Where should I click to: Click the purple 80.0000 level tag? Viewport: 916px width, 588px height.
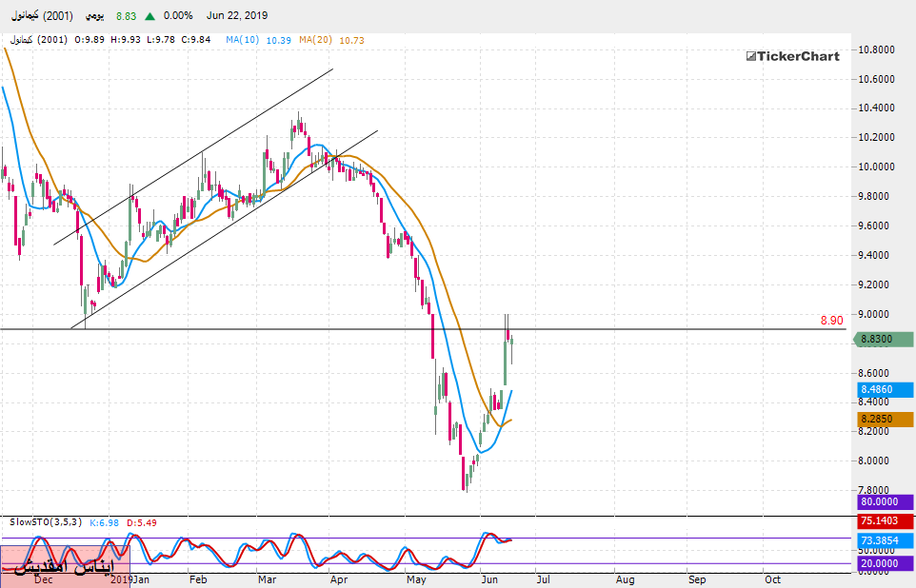(885, 501)
